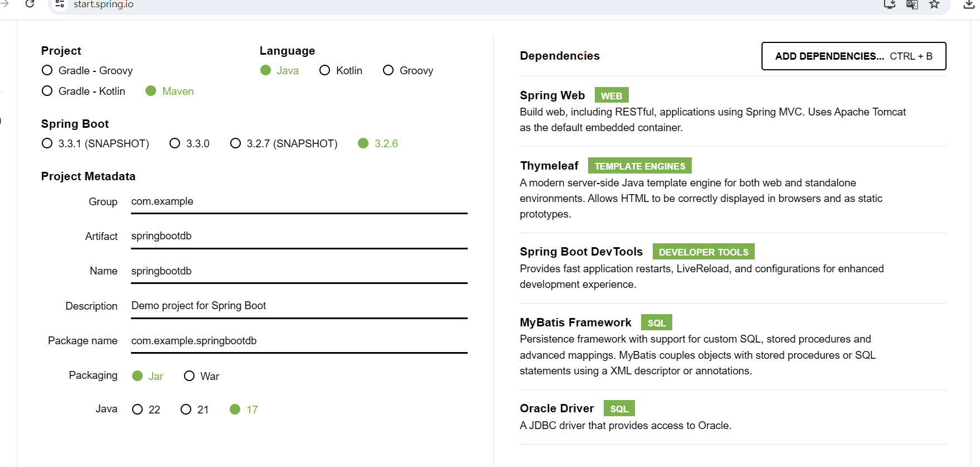Select War packaging option
Screen dimensions: 980x467
tap(190, 376)
